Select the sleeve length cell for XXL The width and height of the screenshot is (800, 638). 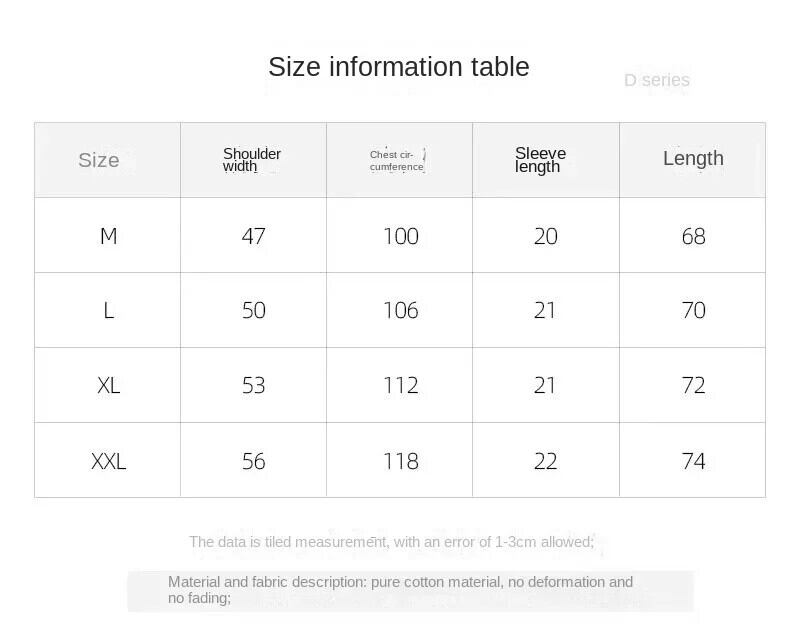point(545,461)
